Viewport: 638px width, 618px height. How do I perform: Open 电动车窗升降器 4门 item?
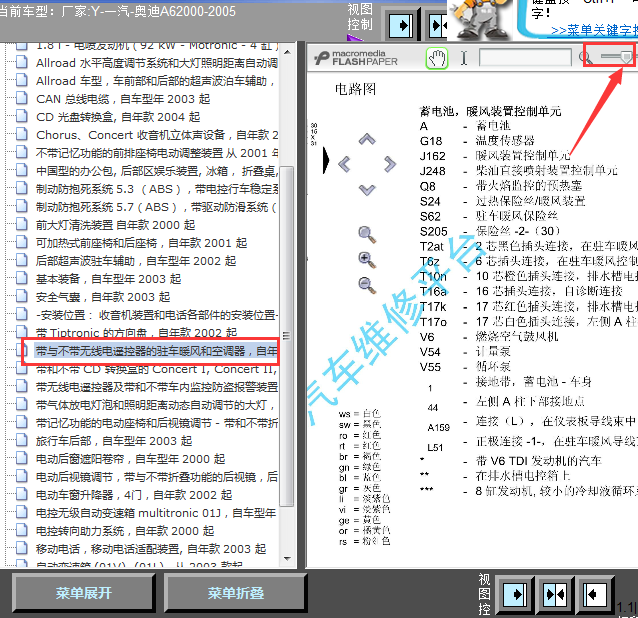[134, 495]
